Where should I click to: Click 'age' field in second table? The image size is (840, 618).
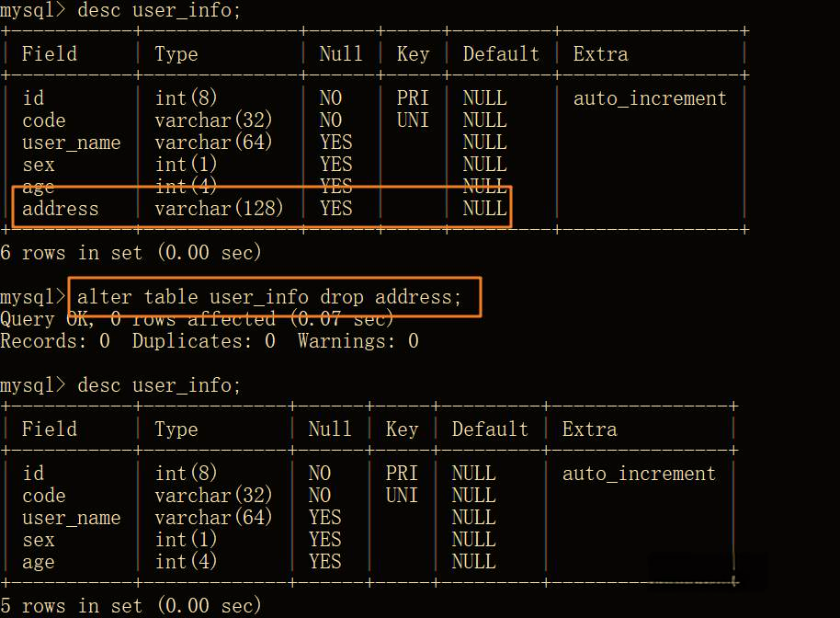pos(39,562)
